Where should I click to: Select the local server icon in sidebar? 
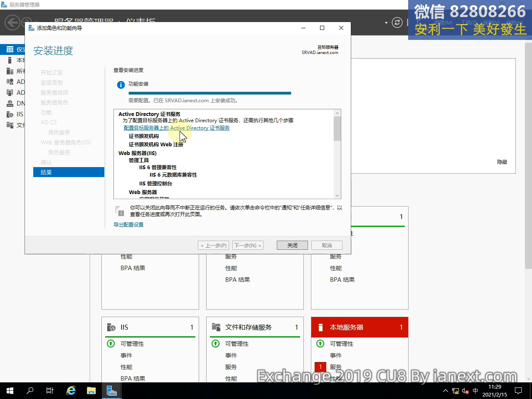[x=10, y=60]
